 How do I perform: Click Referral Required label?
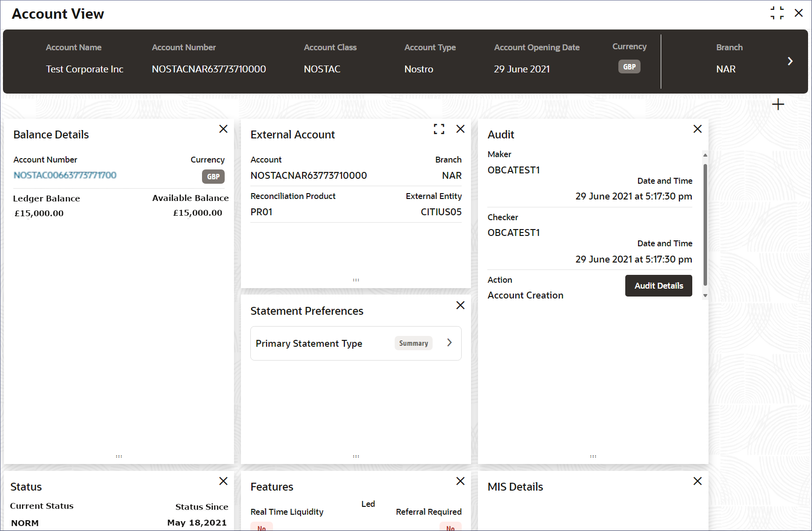click(x=429, y=512)
